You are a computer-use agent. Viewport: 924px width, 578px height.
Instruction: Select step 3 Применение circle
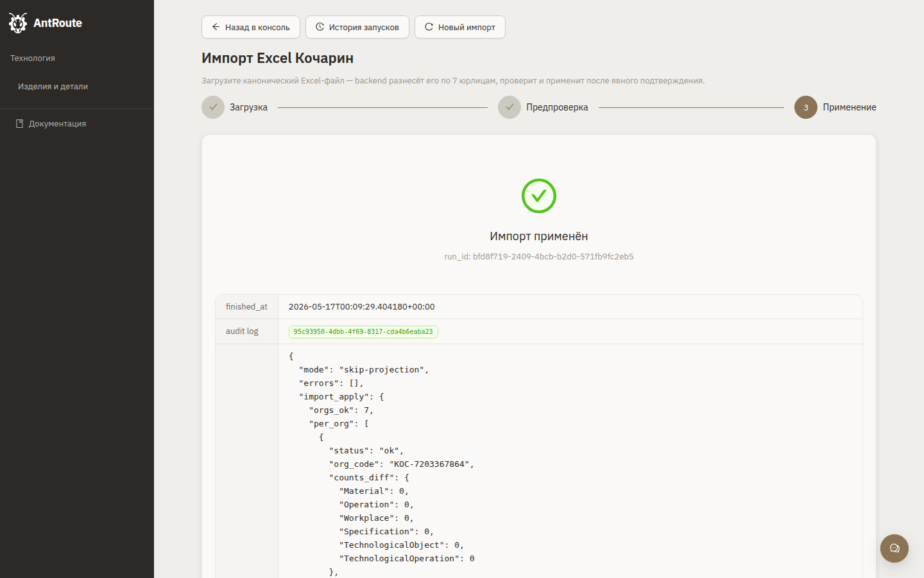(806, 107)
